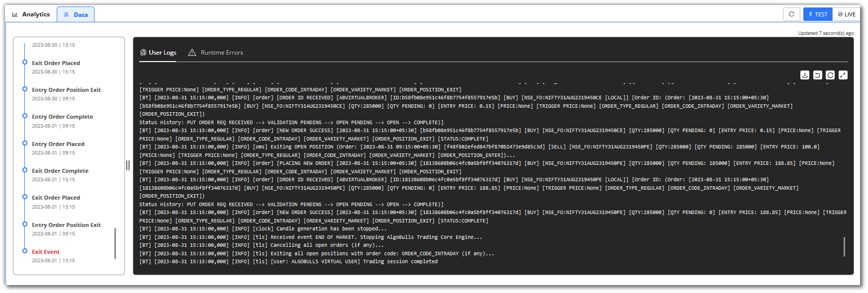Screen dimensions: 868x293
Task: Click the page refresh button beside TEST
Action: (x=791, y=14)
